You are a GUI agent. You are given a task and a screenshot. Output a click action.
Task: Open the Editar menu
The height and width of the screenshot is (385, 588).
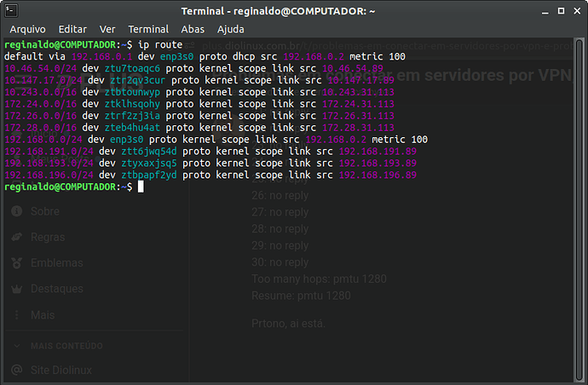coord(72,29)
